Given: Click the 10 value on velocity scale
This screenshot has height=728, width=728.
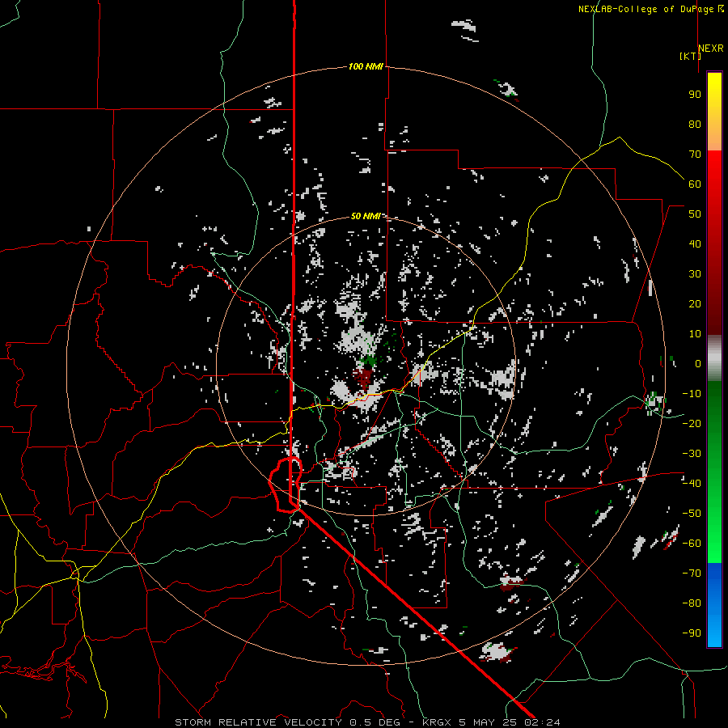Looking at the screenshot, I should pos(695,334).
